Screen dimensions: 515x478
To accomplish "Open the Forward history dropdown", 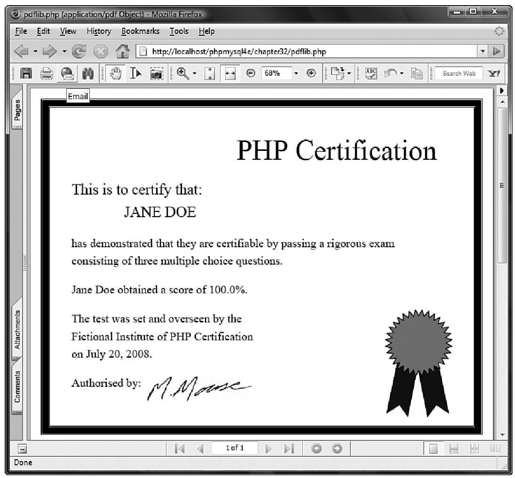I will pyautogui.click(x=64, y=51).
